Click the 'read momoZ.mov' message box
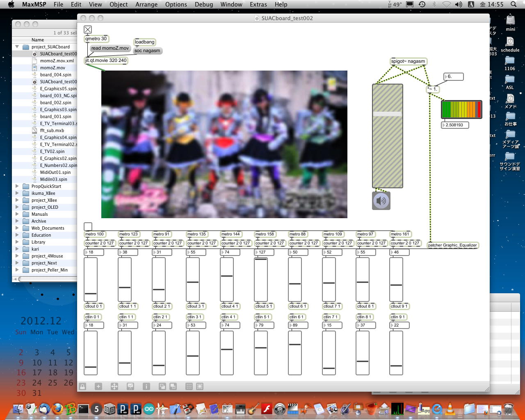The height and width of the screenshot is (420, 525). click(x=110, y=48)
